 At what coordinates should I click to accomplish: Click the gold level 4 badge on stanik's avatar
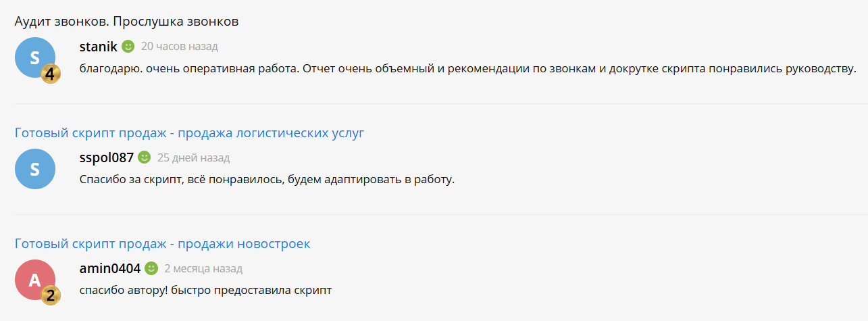click(51, 74)
